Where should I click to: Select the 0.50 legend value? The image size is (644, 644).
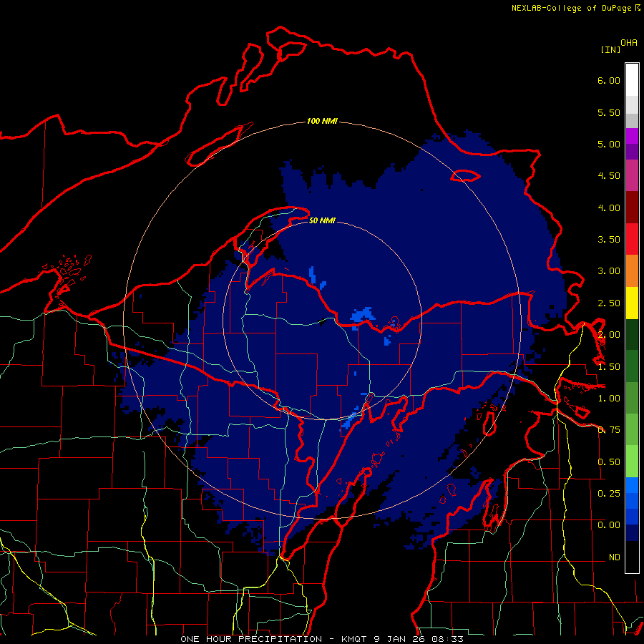coord(609,462)
